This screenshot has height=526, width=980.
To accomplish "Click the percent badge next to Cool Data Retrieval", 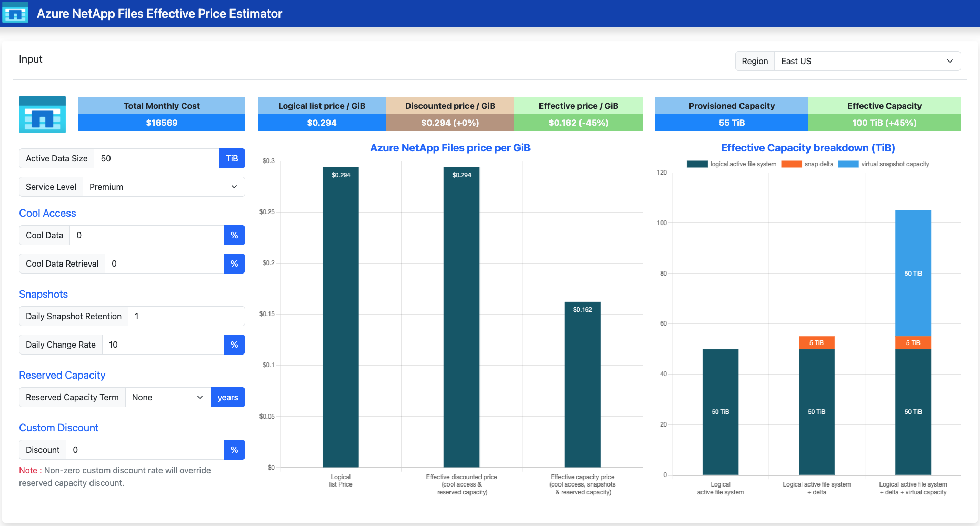I will (x=234, y=264).
